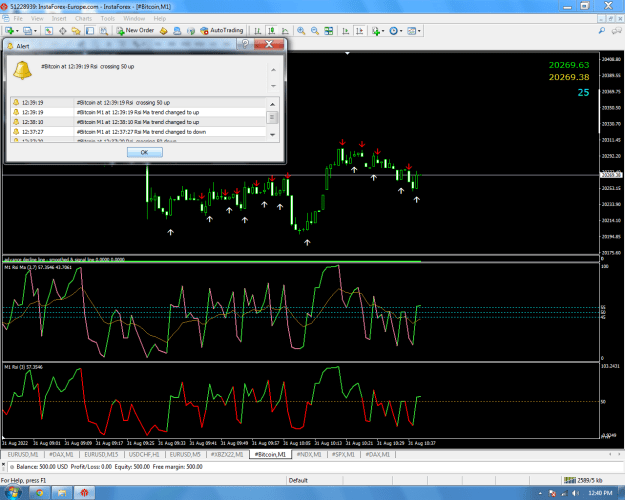Screen dimensions: 625x500
Task: Select the #XBZX22,M1 chart tab
Action: point(227,455)
